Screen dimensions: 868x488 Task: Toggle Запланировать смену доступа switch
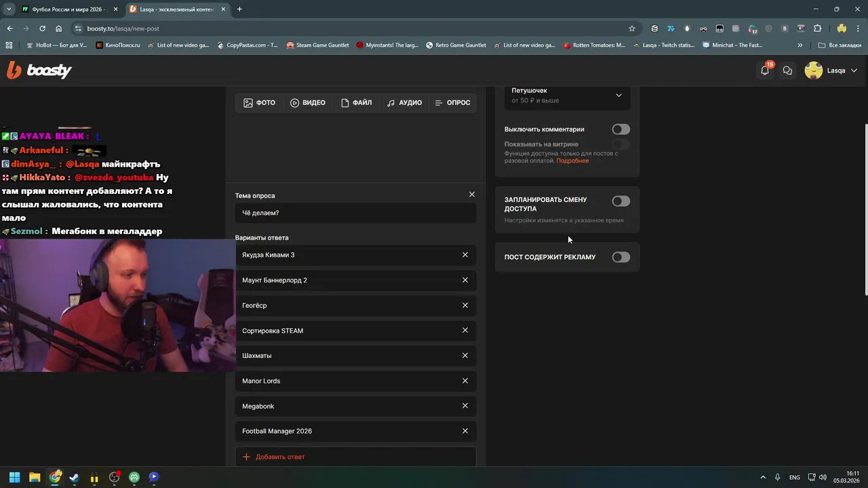(620, 201)
